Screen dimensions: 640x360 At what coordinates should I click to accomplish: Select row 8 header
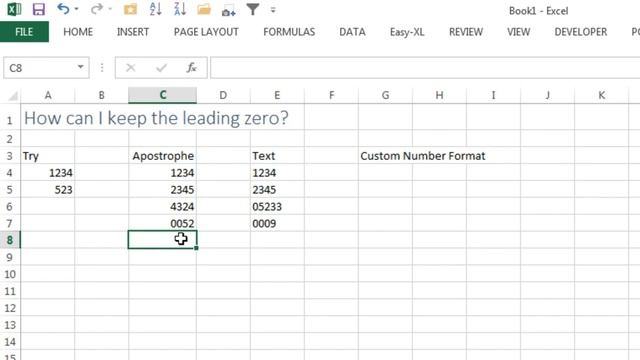[10, 240]
